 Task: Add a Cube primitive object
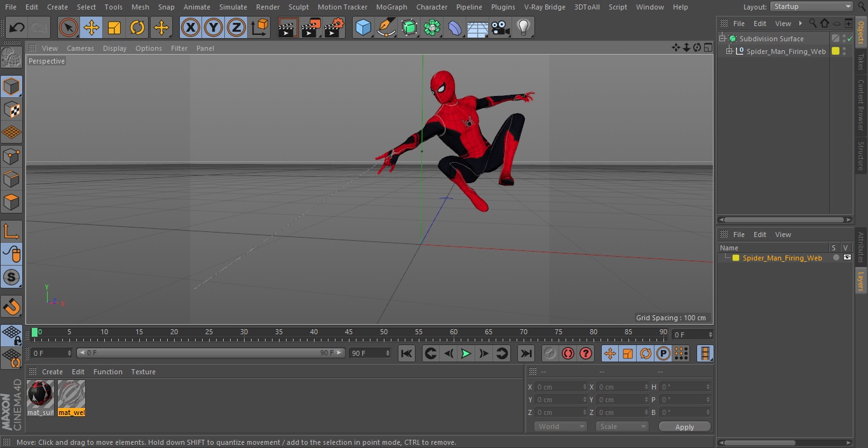click(363, 28)
